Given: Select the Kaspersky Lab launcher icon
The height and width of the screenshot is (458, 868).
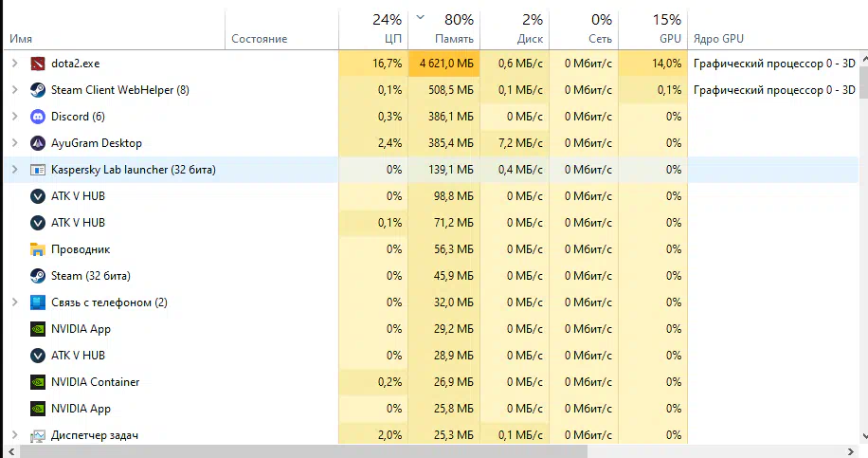Looking at the screenshot, I should click(x=38, y=170).
